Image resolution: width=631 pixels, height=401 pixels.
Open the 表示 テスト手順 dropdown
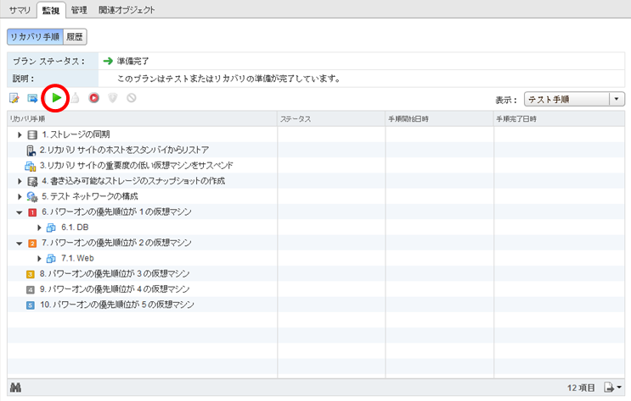pos(574,99)
